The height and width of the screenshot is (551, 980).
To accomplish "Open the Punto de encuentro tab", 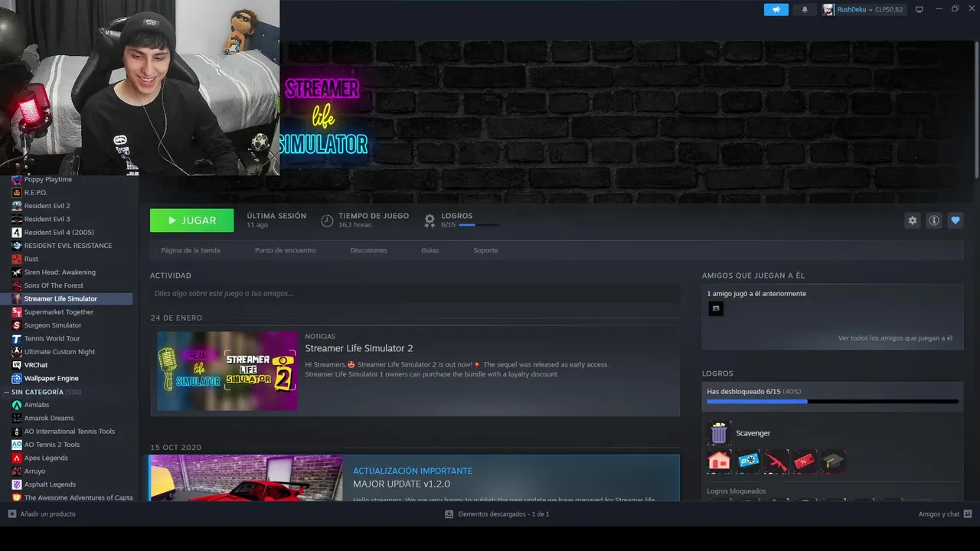I will (285, 250).
